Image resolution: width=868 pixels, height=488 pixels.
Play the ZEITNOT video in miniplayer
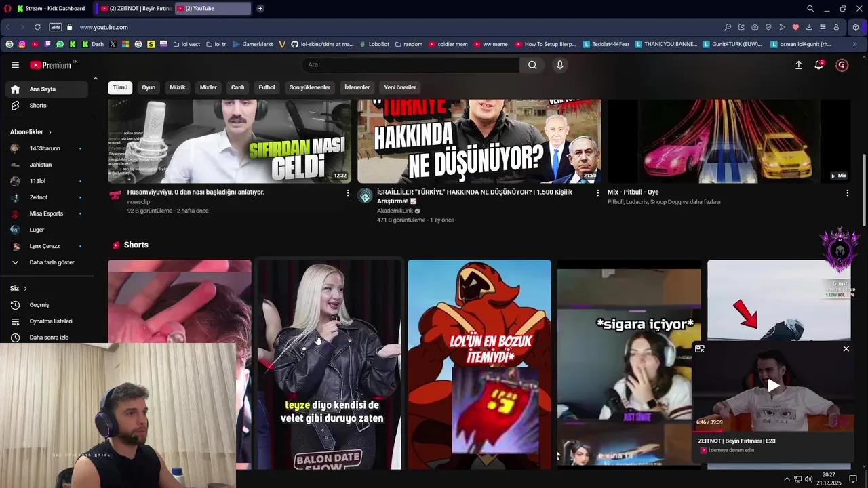[x=773, y=386]
